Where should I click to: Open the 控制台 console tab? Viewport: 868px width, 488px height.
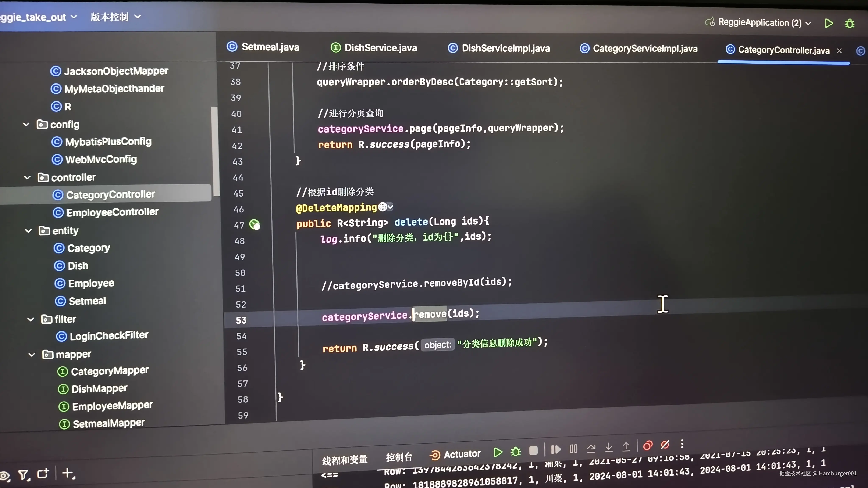399,457
